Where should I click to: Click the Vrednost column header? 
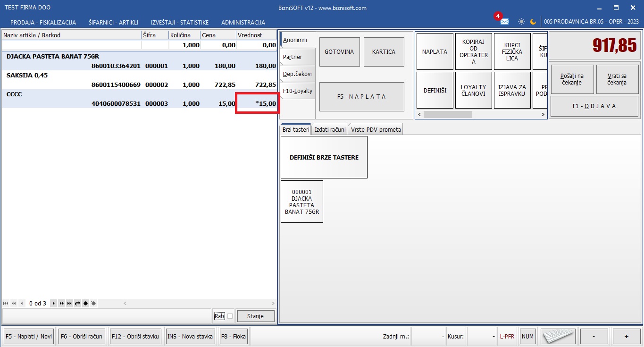pyautogui.click(x=256, y=35)
